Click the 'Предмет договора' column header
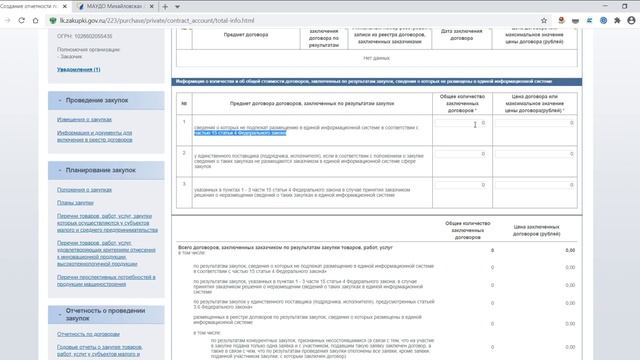The image size is (640, 360). pyautogui.click(x=246, y=35)
